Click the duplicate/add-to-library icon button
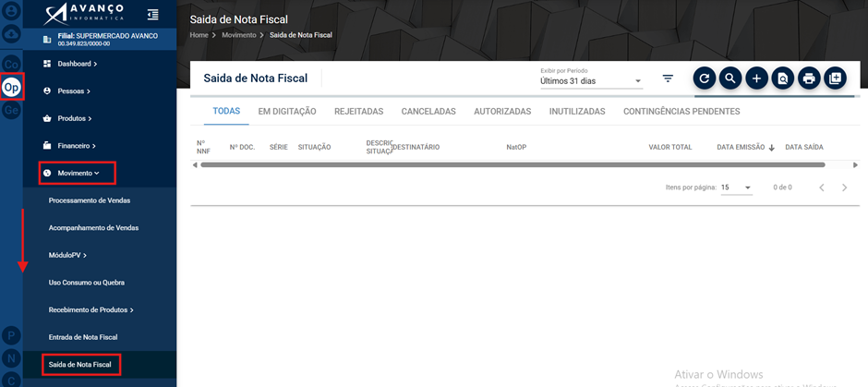 click(835, 79)
